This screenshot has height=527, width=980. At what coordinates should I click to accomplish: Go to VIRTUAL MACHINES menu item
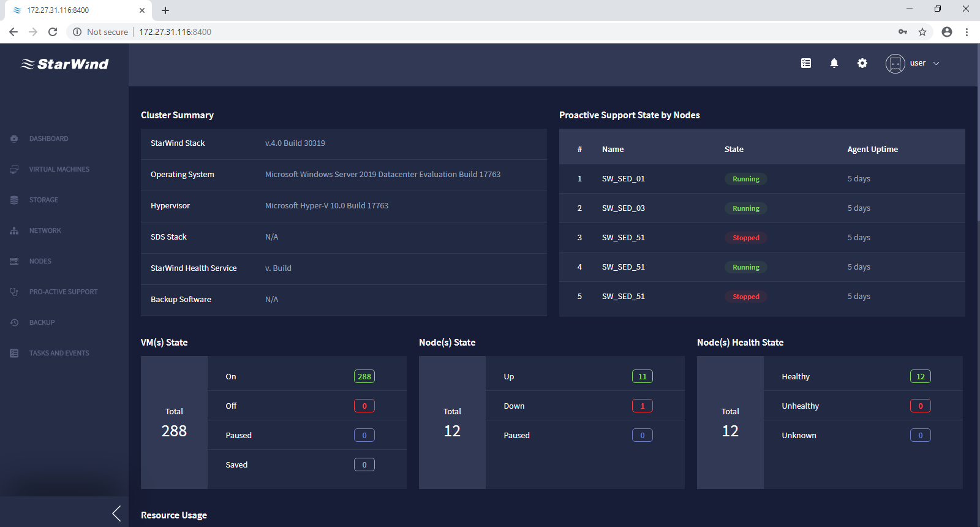[59, 169]
